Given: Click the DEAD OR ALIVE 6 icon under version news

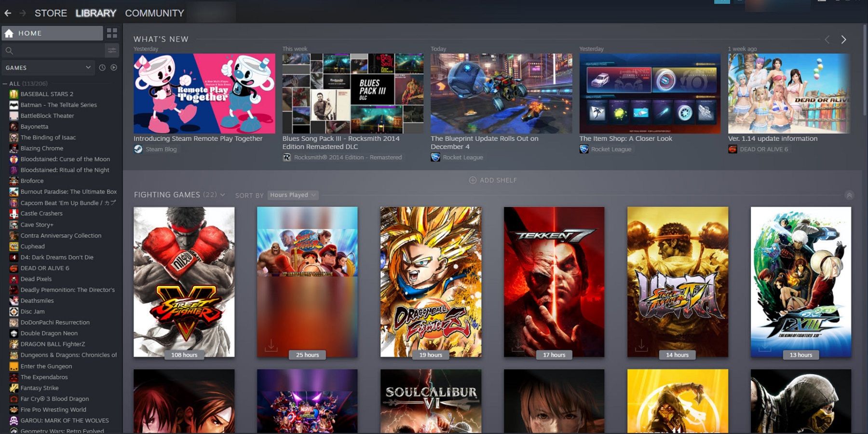Looking at the screenshot, I should coord(732,149).
